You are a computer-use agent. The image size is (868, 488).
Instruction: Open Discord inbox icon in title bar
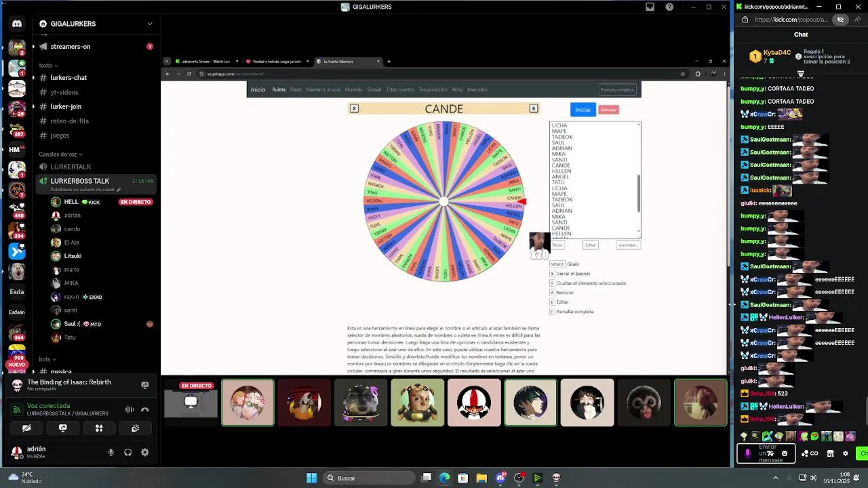[x=650, y=7]
